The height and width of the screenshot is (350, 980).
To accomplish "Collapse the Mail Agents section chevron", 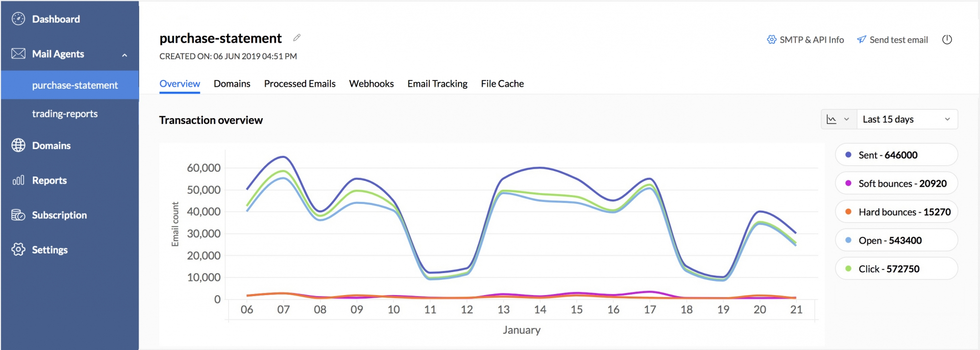I will click(124, 55).
